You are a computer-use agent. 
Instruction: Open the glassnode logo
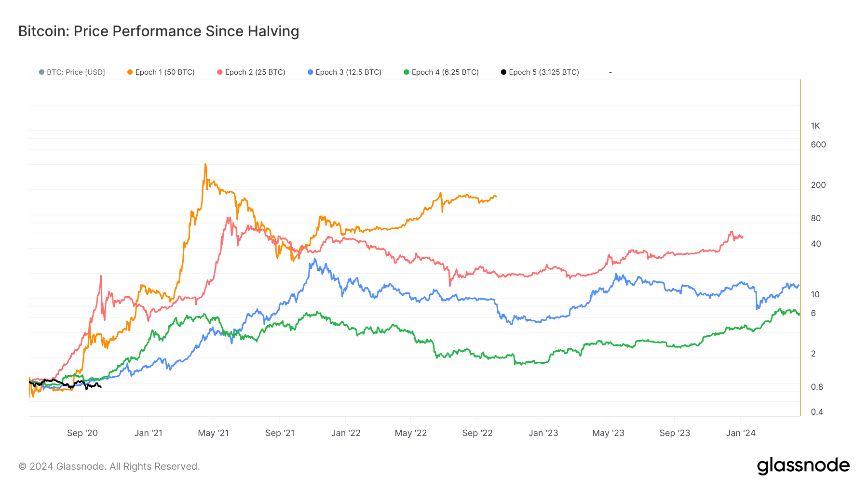803,466
